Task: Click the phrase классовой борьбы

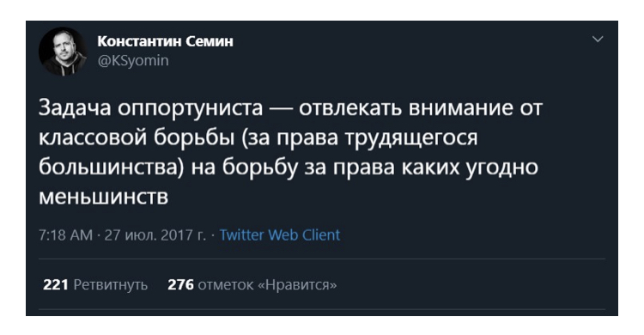Action: (137, 137)
